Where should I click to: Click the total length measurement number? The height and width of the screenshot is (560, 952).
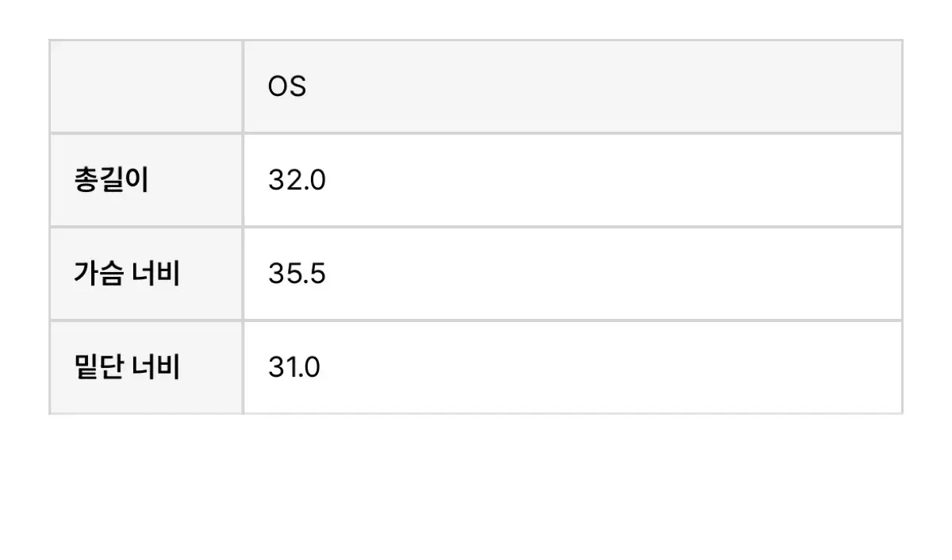[x=297, y=181]
